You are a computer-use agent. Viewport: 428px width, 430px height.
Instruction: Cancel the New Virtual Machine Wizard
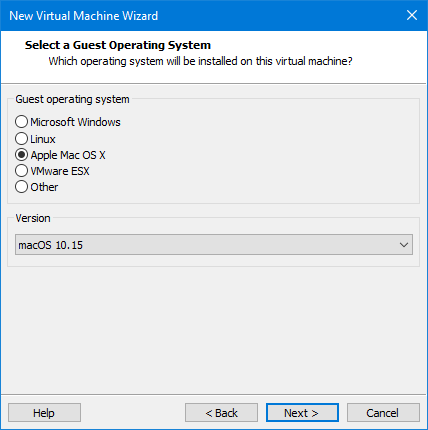[x=383, y=413]
